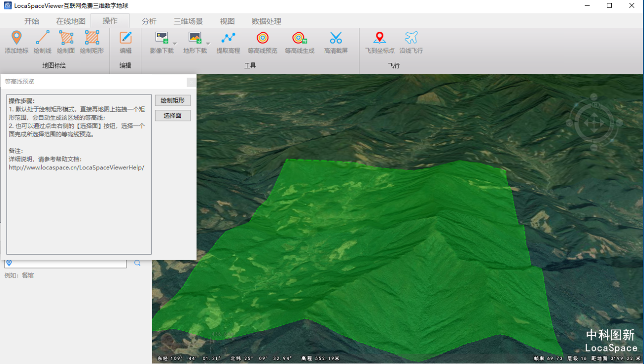Screen dimensions: 644x364
Task: Switch to the 在线地图 tab
Action: (x=71, y=21)
